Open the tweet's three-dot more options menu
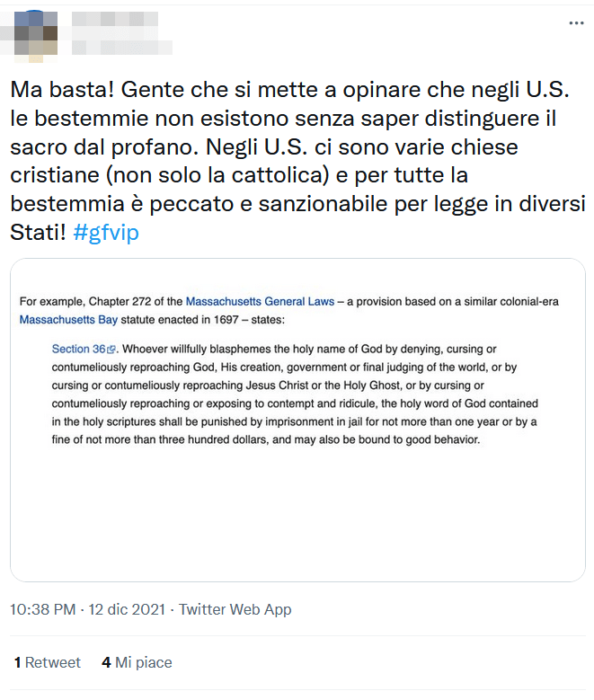This screenshot has height=700, width=594. pos(576,23)
